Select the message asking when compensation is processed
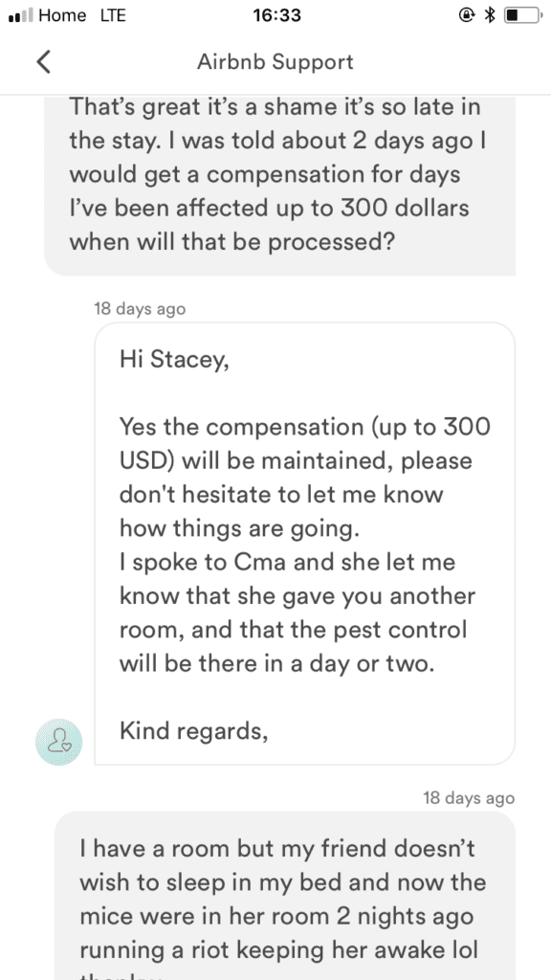The width and height of the screenshot is (551, 980). pyautogui.click(x=280, y=186)
